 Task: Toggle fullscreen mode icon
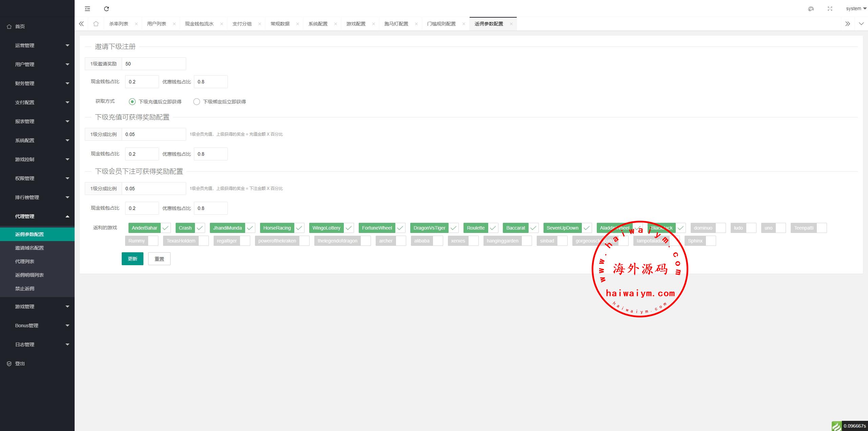coord(830,9)
